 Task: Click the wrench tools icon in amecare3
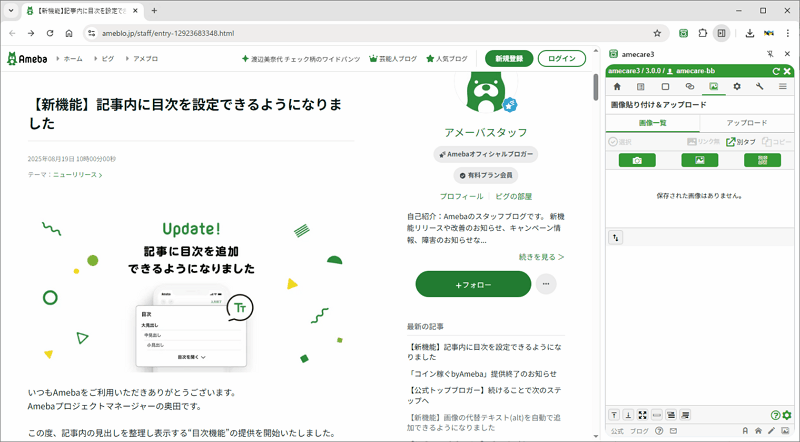click(x=760, y=87)
